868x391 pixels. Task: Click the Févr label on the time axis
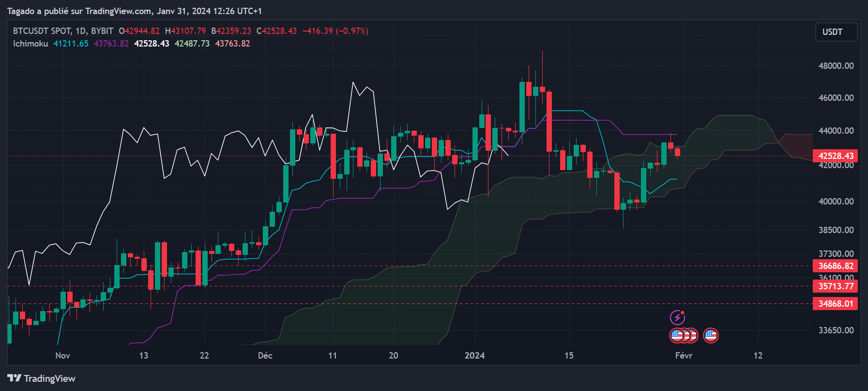tap(684, 356)
